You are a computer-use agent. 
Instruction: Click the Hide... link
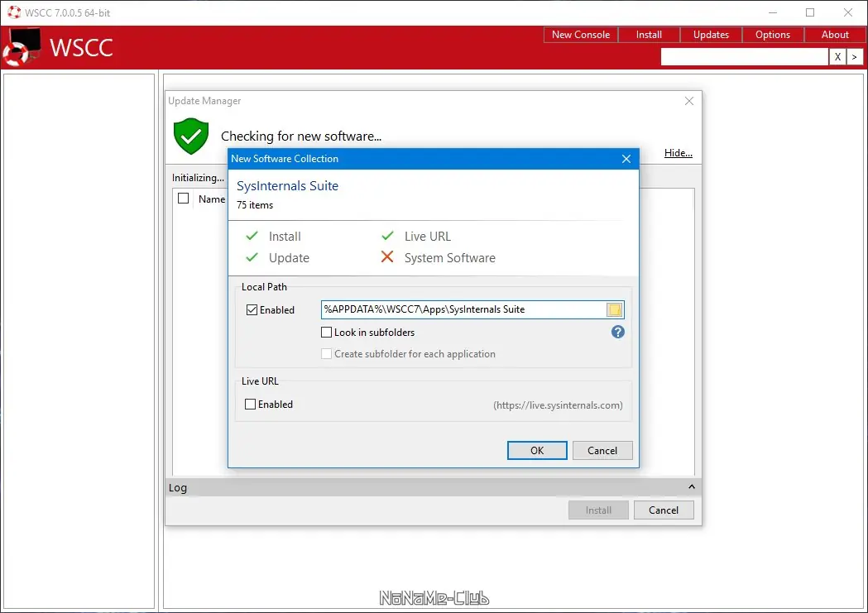679,153
